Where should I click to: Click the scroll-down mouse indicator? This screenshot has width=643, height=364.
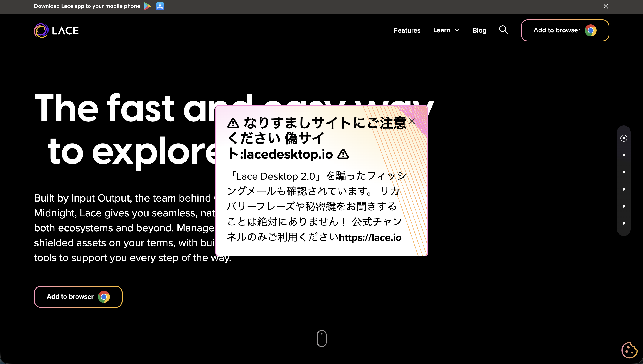point(321,338)
